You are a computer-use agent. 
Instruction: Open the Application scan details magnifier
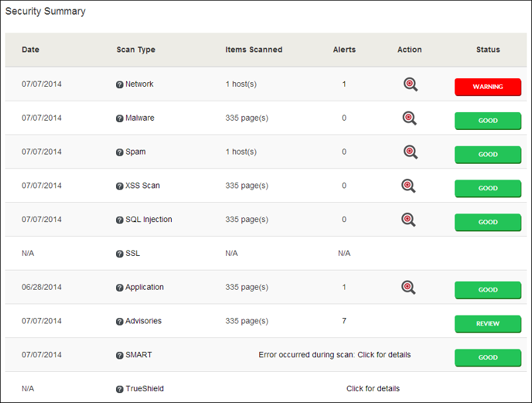tap(408, 288)
